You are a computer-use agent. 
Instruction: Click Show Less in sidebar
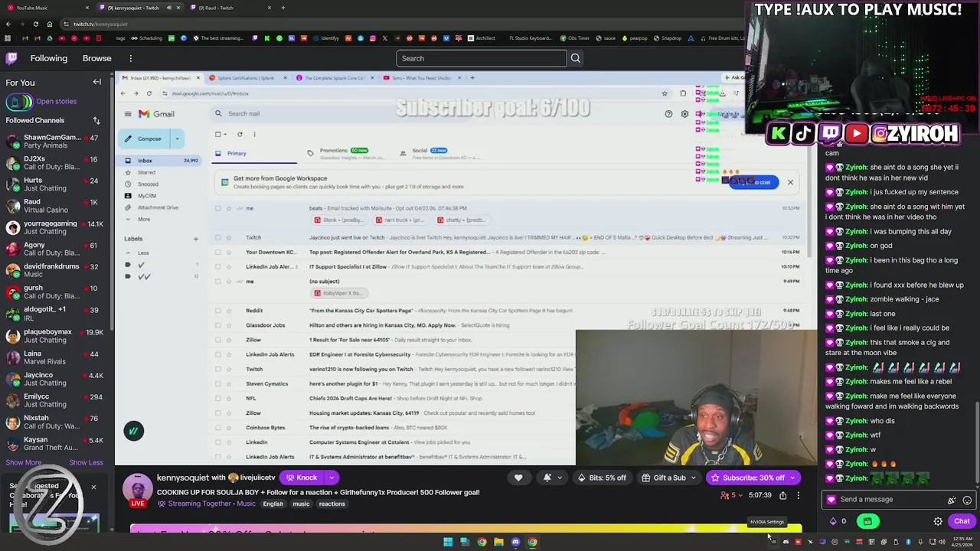click(86, 462)
